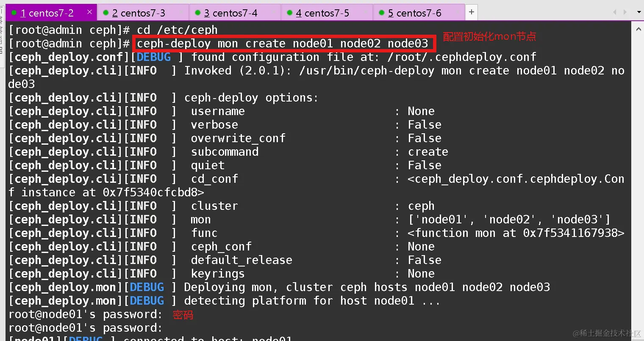Click 'detecting platform for host node01 ...' line
This screenshot has width=644, height=341.
tap(312, 301)
